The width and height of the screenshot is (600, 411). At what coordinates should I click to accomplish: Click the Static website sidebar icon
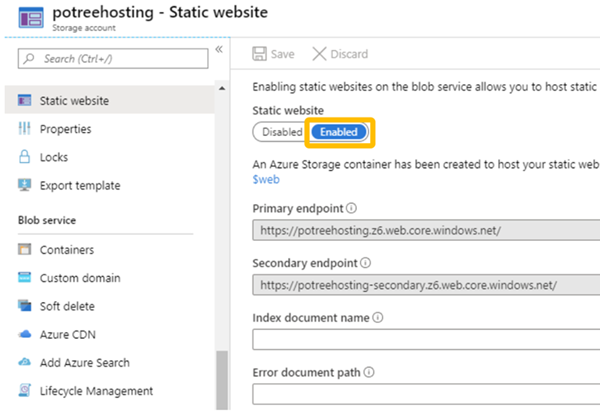coord(24,101)
